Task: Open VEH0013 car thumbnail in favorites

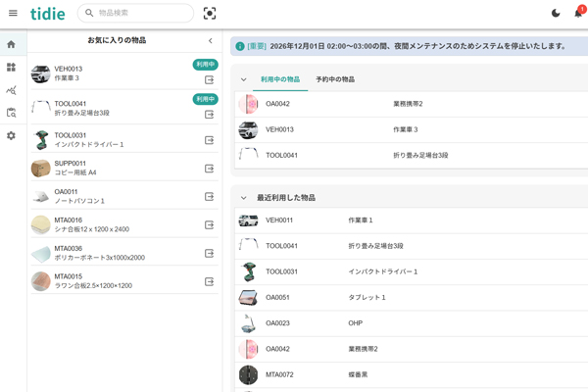Action: point(40,73)
